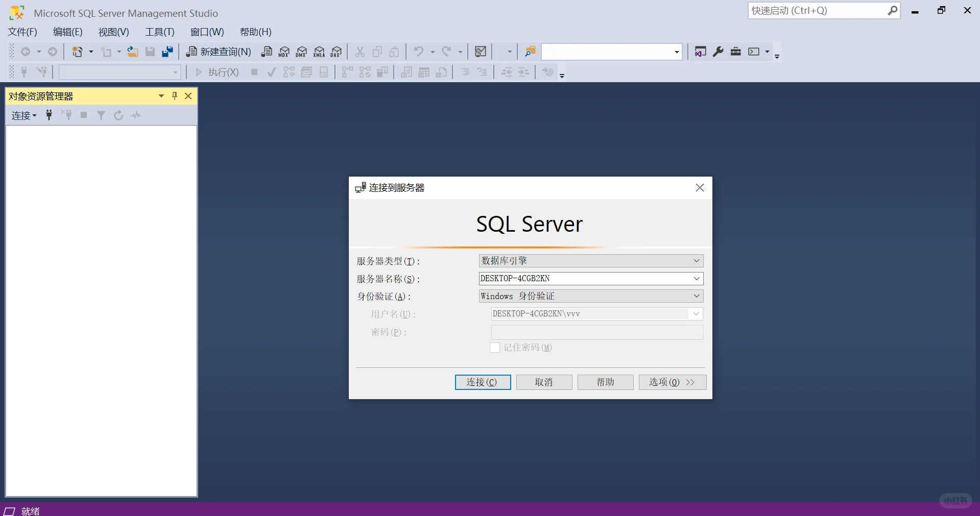Click the password input field

coord(596,332)
